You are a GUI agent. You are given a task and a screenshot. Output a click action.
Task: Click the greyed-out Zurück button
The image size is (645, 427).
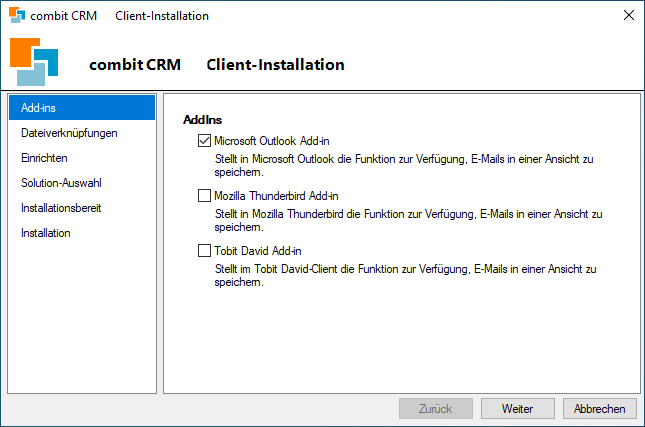coord(436,408)
